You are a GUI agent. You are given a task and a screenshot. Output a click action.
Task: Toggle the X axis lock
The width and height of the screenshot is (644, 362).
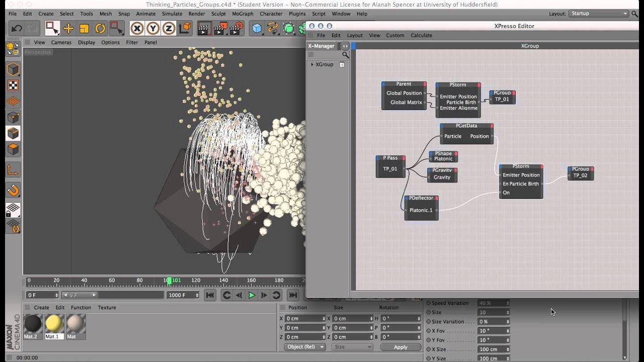pos(137,29)
